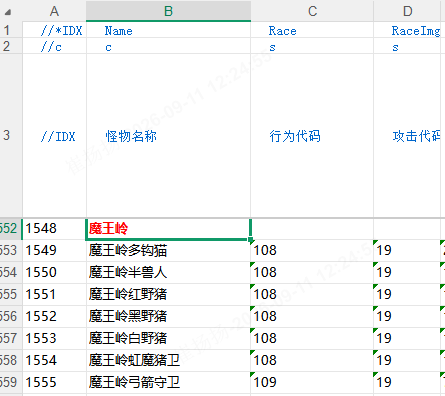The image size is (445, 396).
Task: Click RaceImg value 19 for 魔王岭白野猪
Action: (x=407, y=338)
